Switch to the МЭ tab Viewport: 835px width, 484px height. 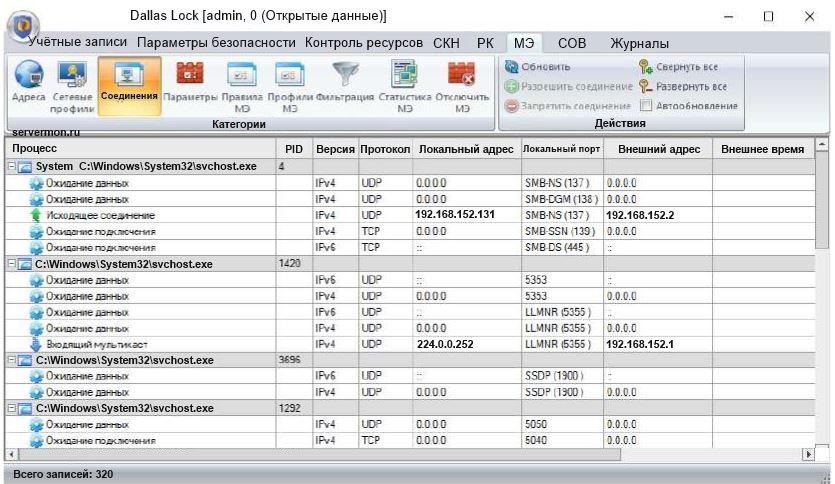(x=524, y=43)
